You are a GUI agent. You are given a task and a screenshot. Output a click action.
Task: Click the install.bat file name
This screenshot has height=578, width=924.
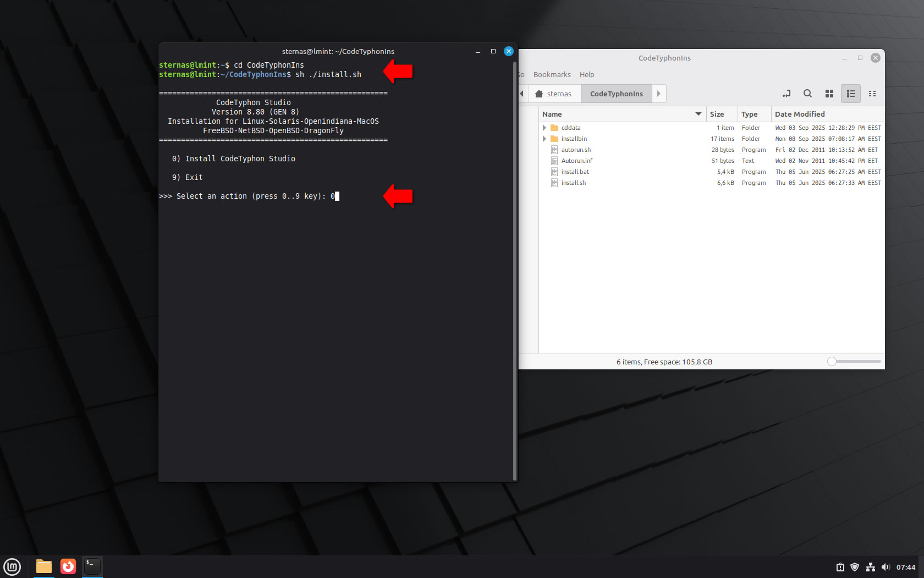pos(575,172)
